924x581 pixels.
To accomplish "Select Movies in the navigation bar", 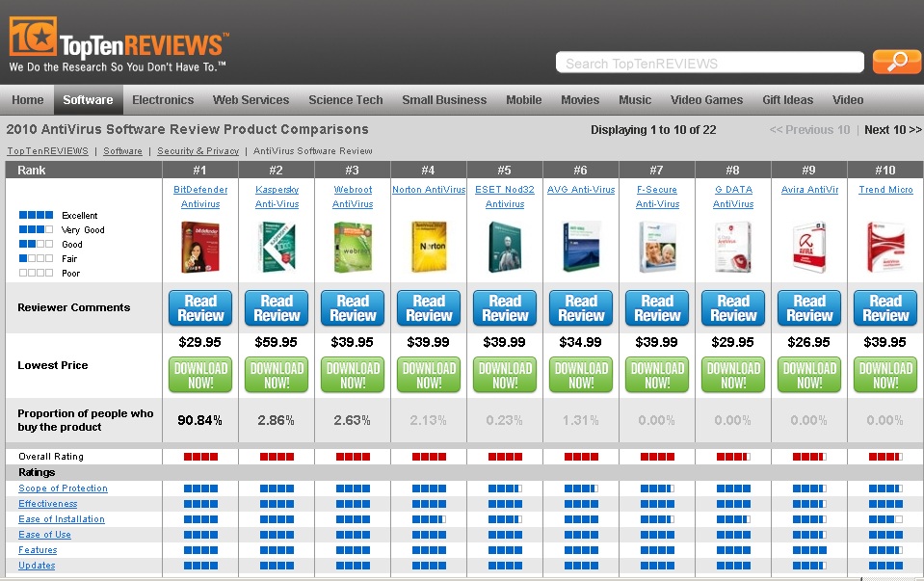I will 579,99.
